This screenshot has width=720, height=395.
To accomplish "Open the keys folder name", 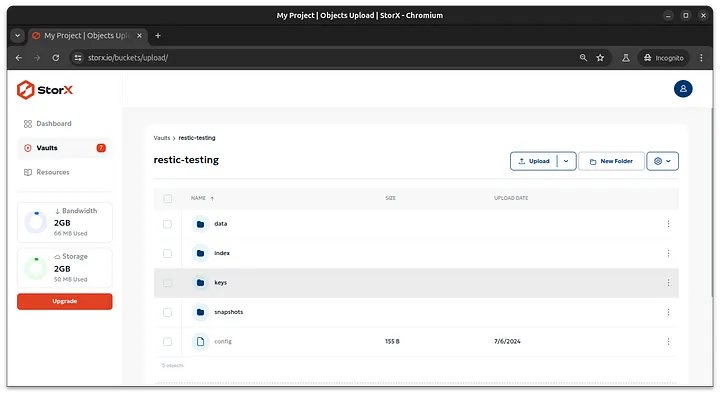I will (x=220, y=282).
